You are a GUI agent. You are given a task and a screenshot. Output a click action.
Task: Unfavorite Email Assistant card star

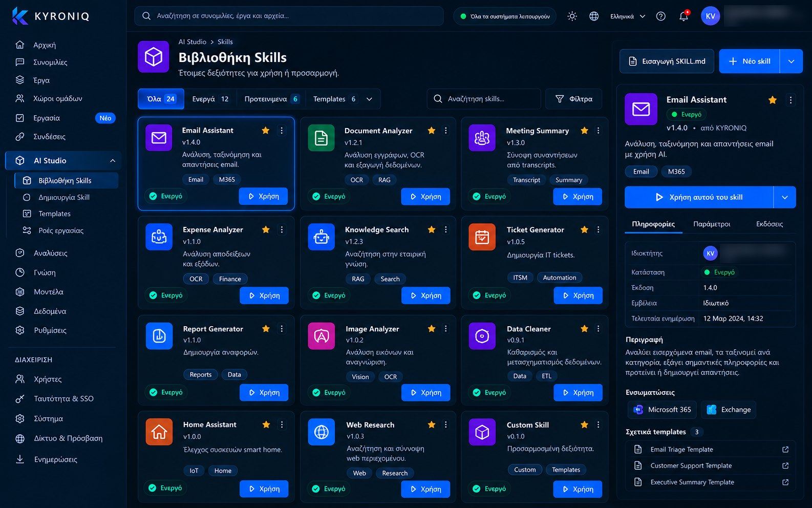pyautogui.click(x=265, y=131)
